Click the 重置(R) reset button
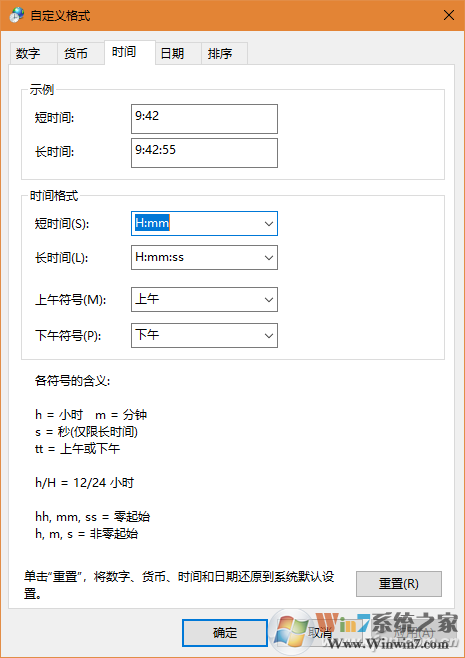The height and width of the screenshot is (658, 465). (399, 584)
